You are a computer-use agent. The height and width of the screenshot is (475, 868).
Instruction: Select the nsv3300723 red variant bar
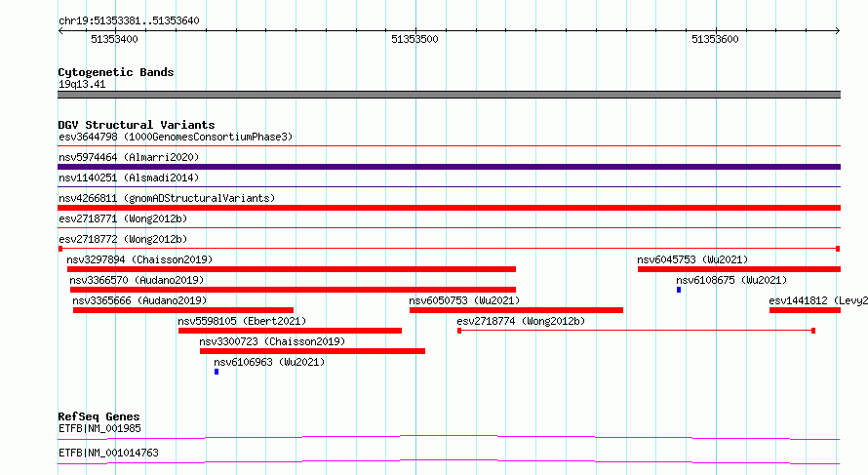point(312,351)
